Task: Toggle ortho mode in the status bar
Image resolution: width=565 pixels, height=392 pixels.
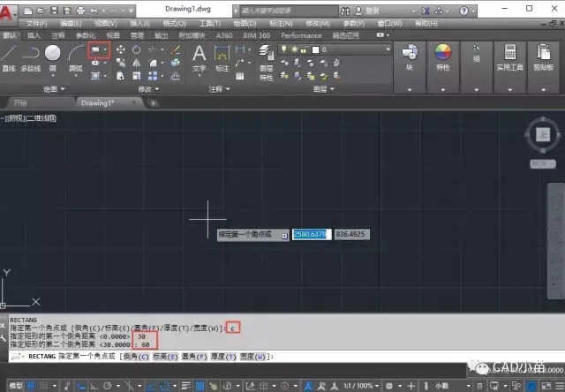Action: [x=94, y=386]
